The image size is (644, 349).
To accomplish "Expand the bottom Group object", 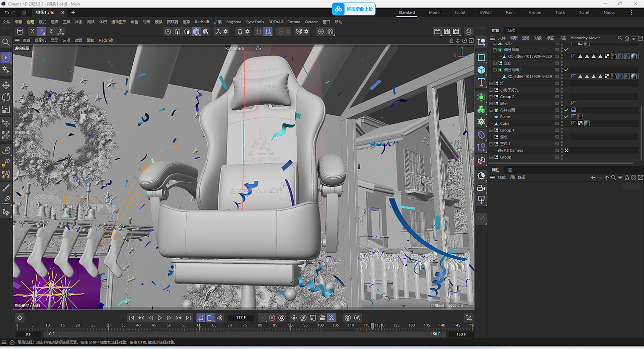I will click(x=491, y=157).
